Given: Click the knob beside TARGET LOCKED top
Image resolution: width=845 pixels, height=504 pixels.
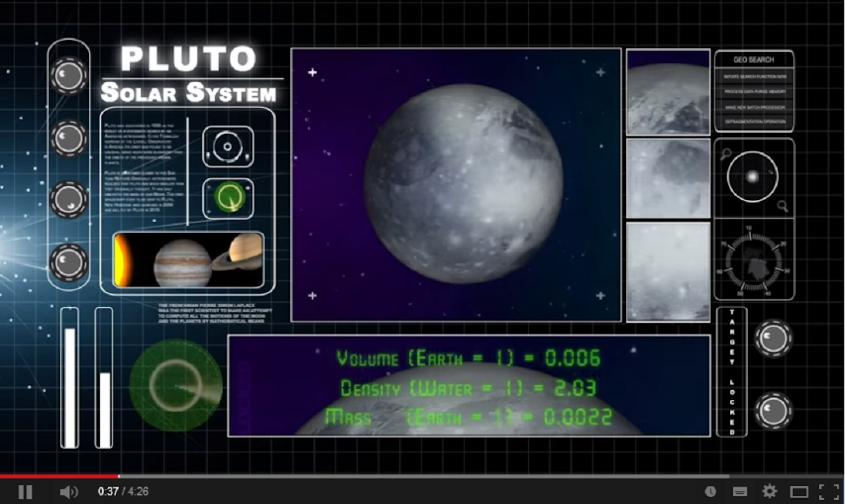Looking at the screenshot, I should pos(772,338).
